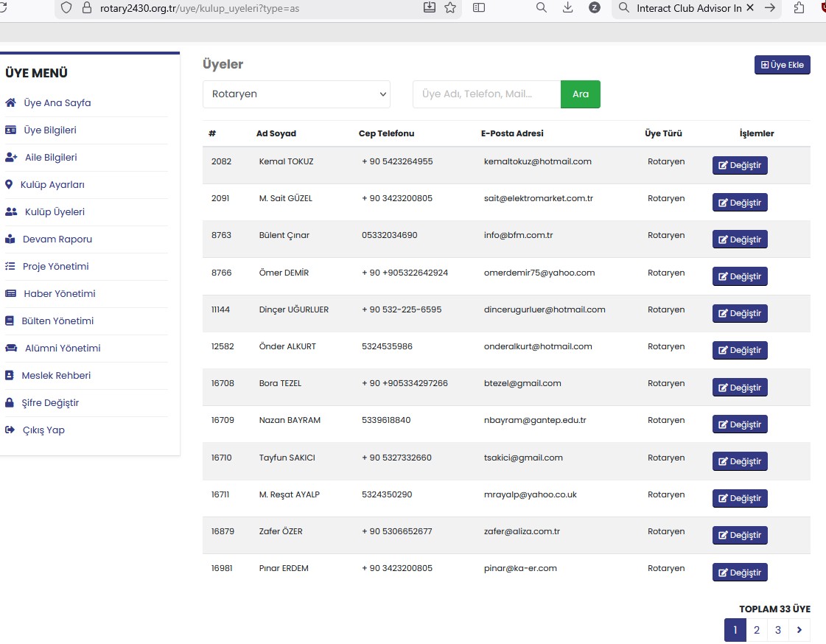This screenshot has height=644, width=826.
Task: Edit Nazan BAYRAM's record with Değiştir
Action: pos(740,424)
